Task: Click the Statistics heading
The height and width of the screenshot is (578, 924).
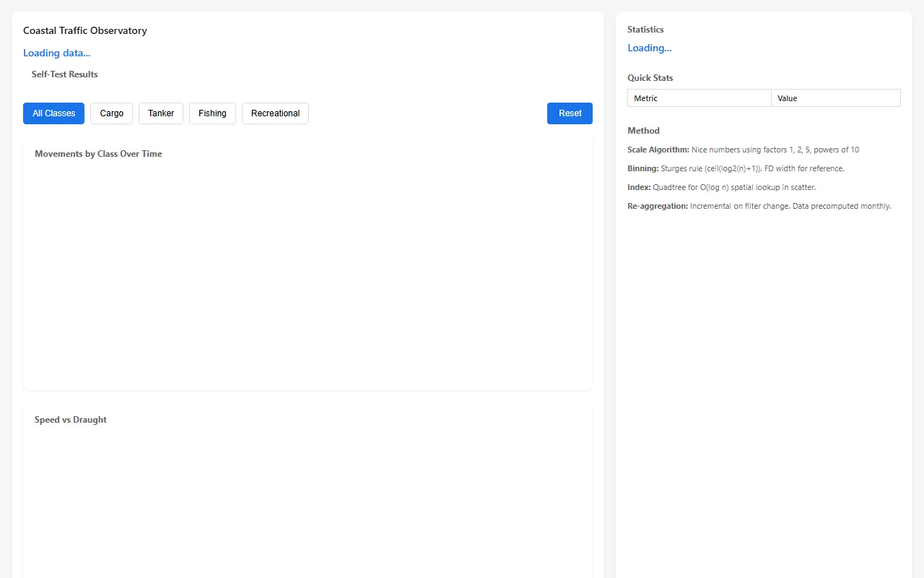Action: pyautogui.click(x=645, y=30)
